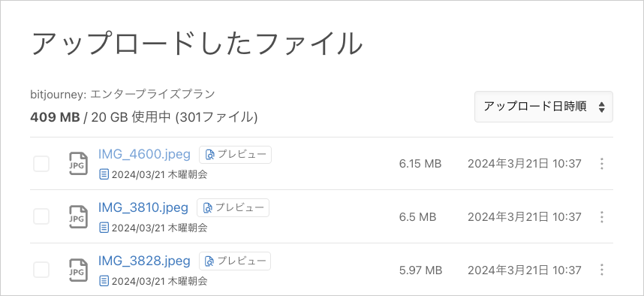Open the アップロード日時順 sort dropdown
This screenshot has height=296, width=644.
point(543,107)
